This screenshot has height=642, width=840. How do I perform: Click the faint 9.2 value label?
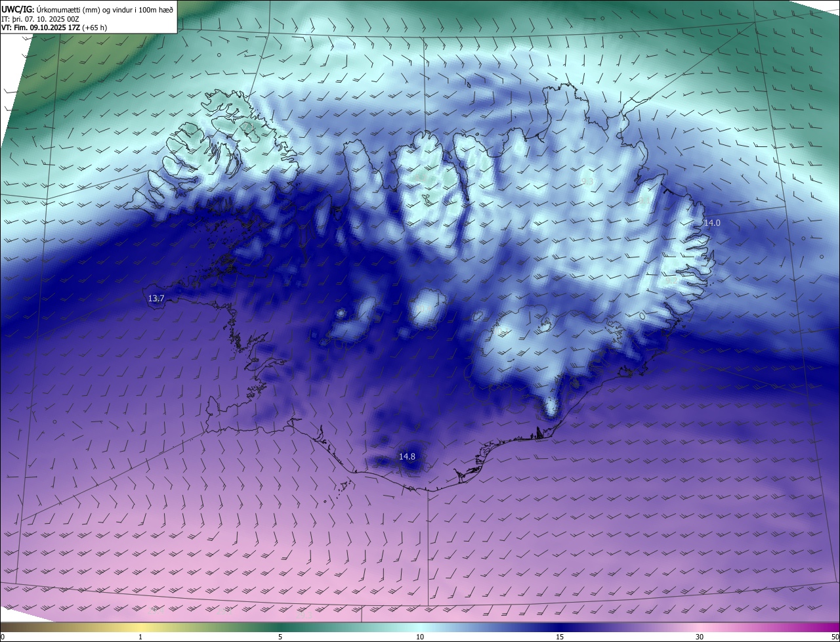coord(671,281)
